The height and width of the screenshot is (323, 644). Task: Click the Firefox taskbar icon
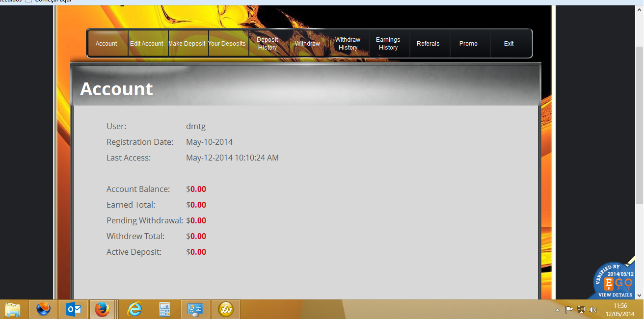[x=102, y=310]
